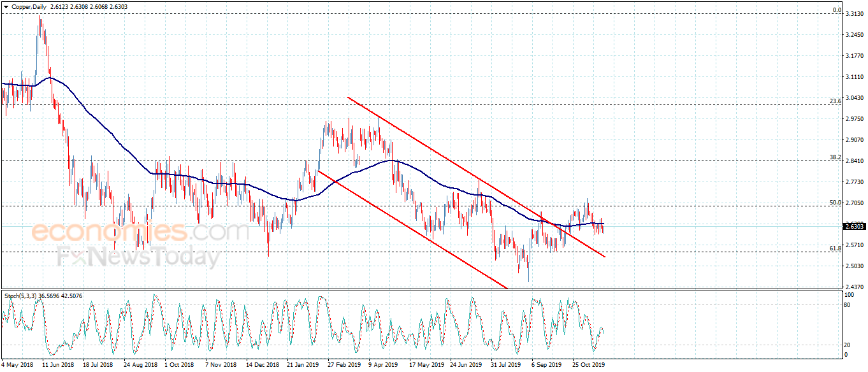Click the 7 Nov 2018 date label
Screen dimensions: 868x372
(221, 366)
